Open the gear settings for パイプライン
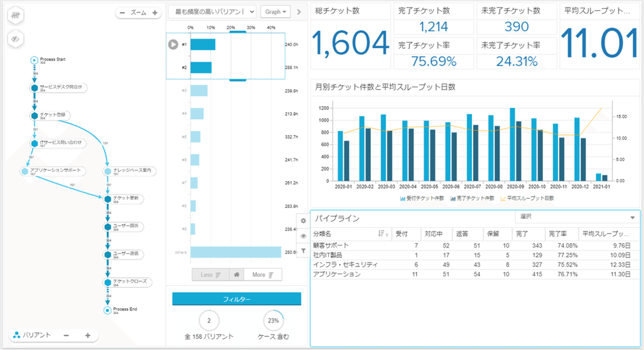Viewport: 644px width, 350px height. [303, 220]
